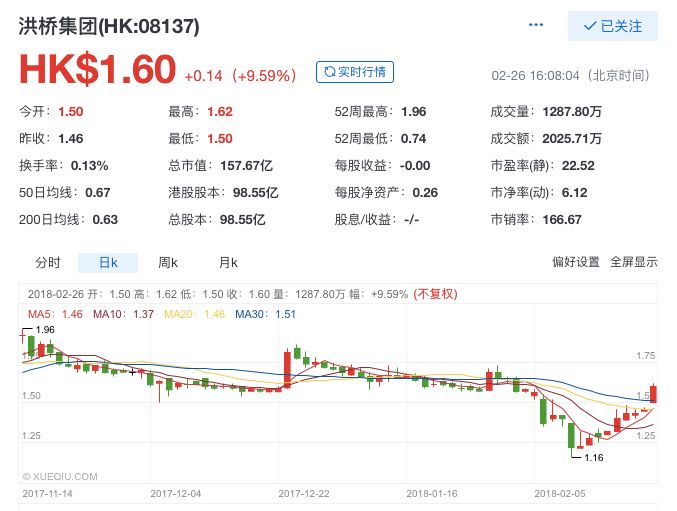Click the timestamp 02-26 16:08:04
Viewport: 677px width, 511px height.
pyautogui.click(x=535, y=76)
